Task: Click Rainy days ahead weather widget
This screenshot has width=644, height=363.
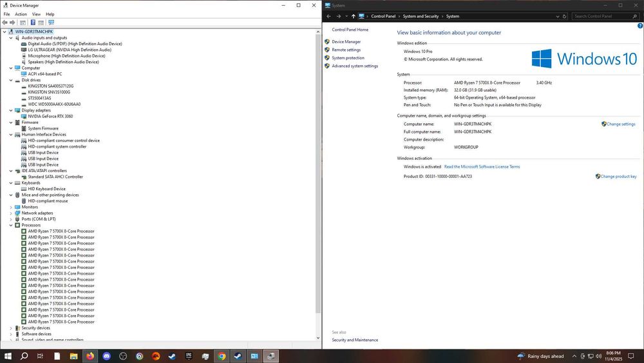Action: pos(540,356)
